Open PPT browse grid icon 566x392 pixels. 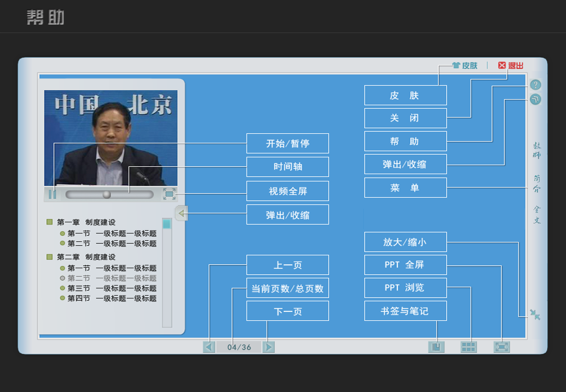pyautogui.click(x=468, y=347)
